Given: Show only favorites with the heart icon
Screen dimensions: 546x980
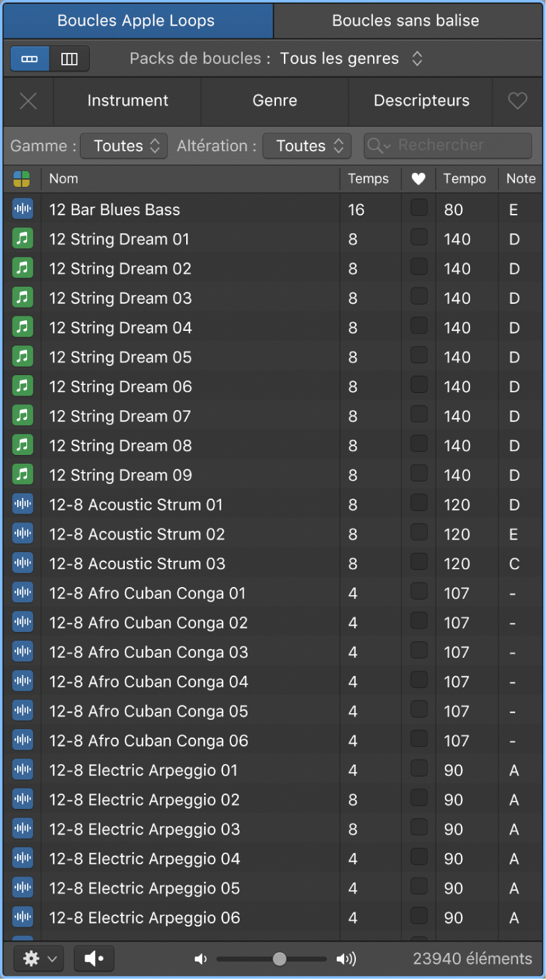Looking at the screenshot, I should [x=518, y=101].
